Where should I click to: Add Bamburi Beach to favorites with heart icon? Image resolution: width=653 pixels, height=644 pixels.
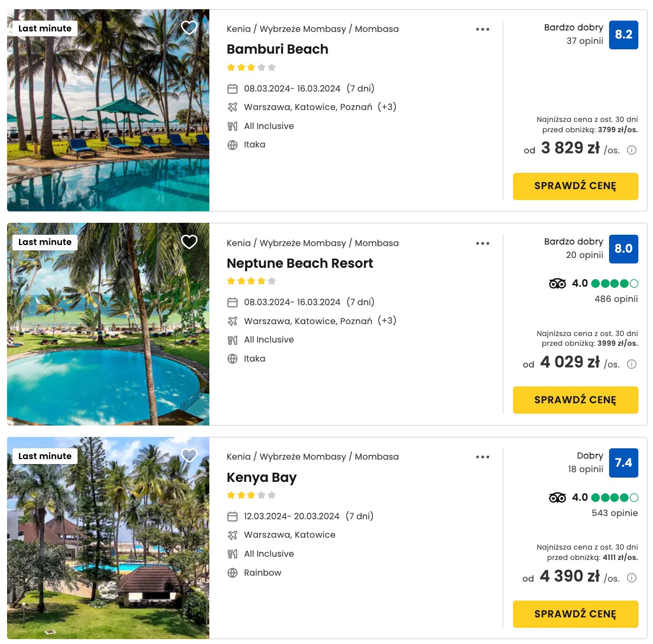pyautogui.click(x=189, y=28)
